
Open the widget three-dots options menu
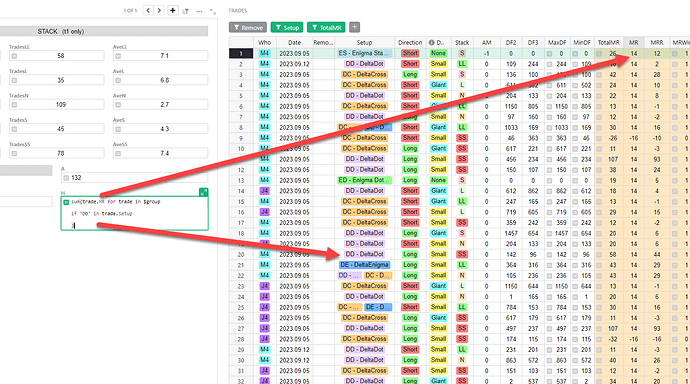(x=199, y=11)
